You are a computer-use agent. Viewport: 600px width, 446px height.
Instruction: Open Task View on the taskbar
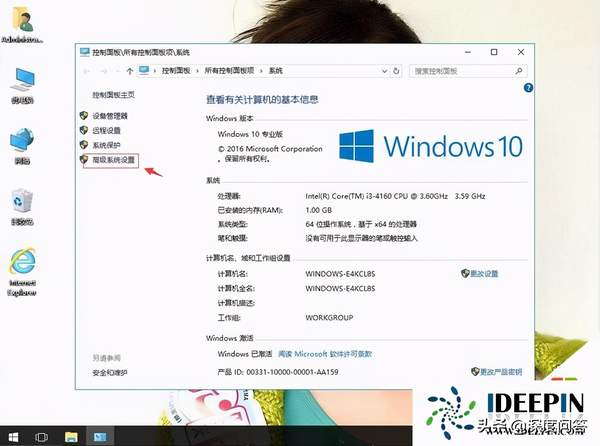coord(42,437)
